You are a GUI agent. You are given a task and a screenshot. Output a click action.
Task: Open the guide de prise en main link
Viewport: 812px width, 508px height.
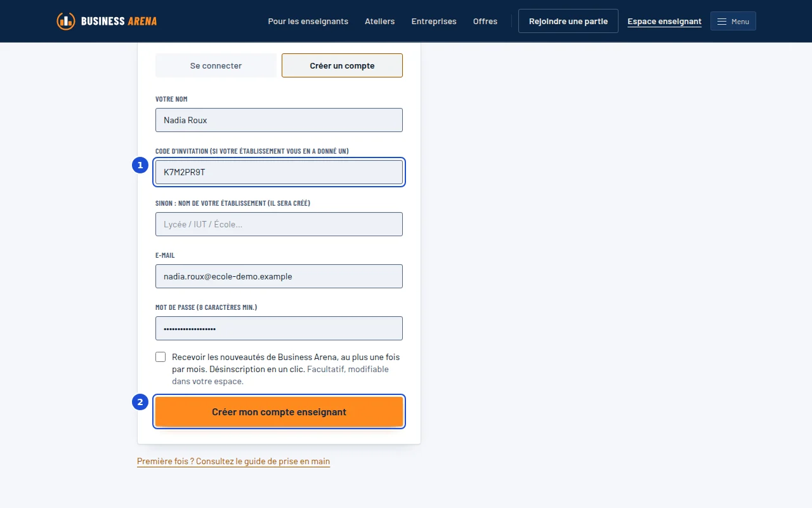(233, 462)
